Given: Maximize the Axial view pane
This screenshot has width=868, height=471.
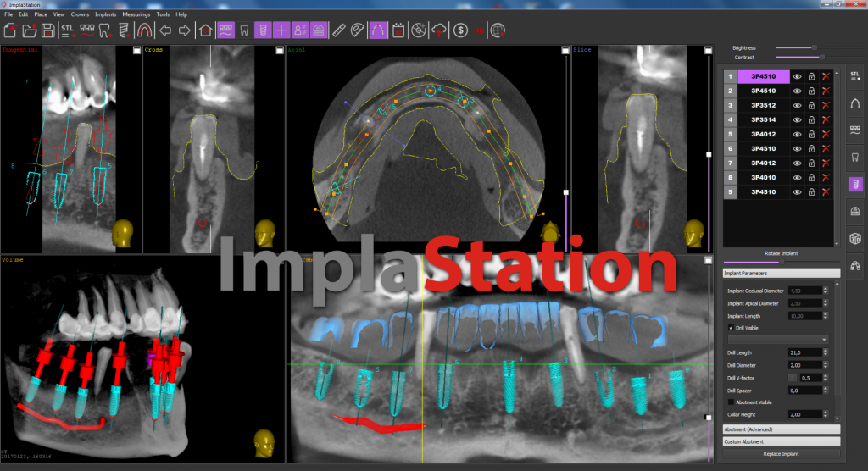Looking at the screenshot, I should point(565,50).
